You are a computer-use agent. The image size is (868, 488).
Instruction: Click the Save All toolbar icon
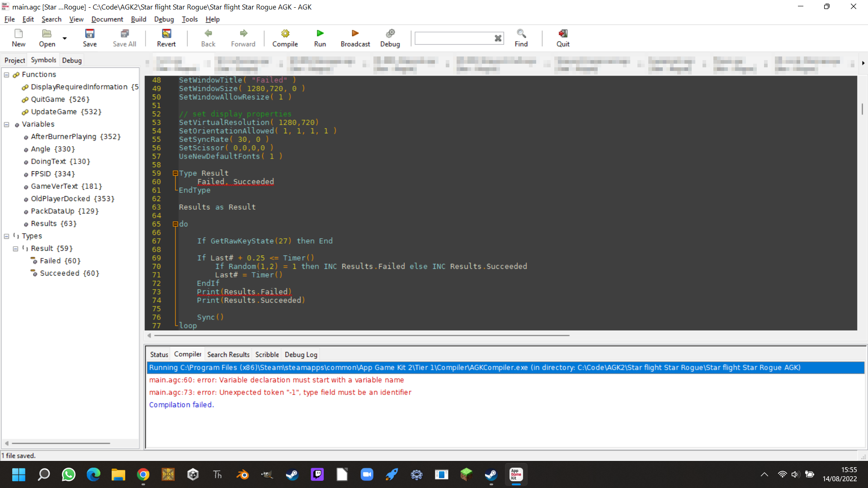[x=124, y=38]
